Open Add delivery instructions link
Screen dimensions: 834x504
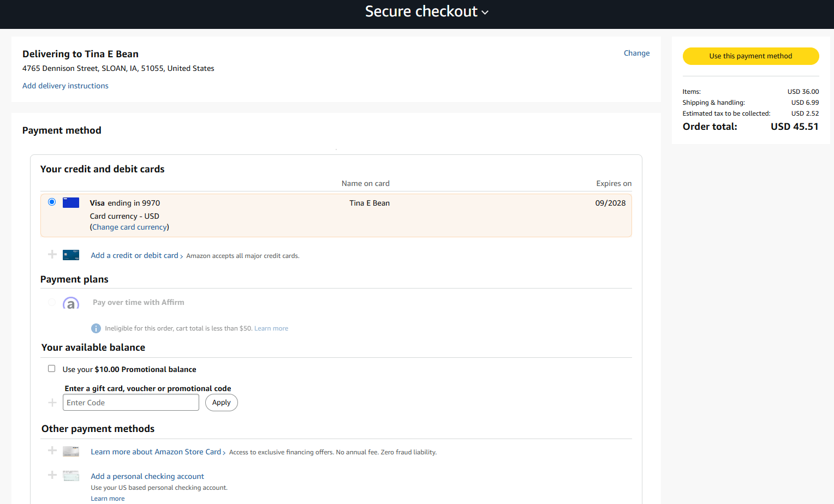(65, 86)
